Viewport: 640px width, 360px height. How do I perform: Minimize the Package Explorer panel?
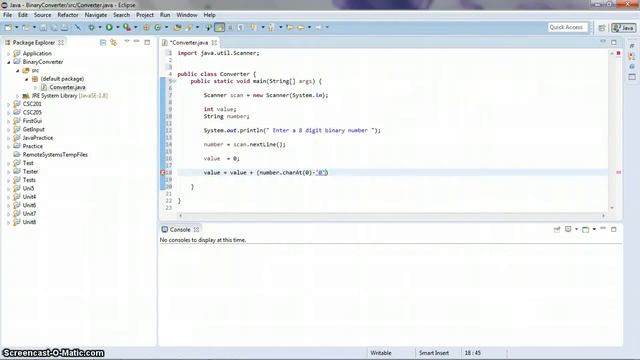(137, 42)
